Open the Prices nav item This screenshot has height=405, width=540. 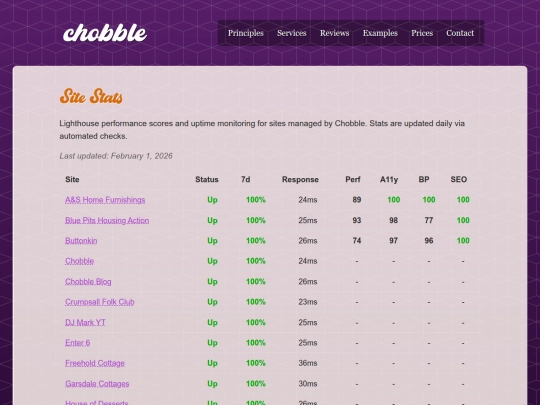coord(422,33)
